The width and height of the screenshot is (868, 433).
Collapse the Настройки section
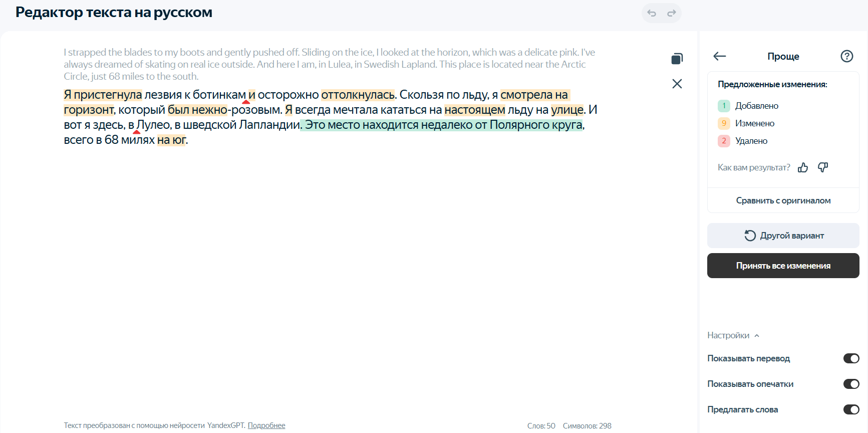(733, 335)
